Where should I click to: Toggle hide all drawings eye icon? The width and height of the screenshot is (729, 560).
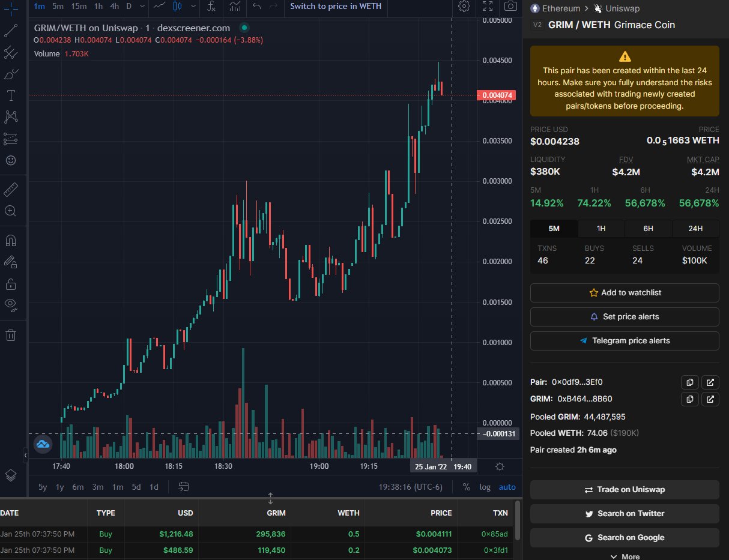(11, 304)
